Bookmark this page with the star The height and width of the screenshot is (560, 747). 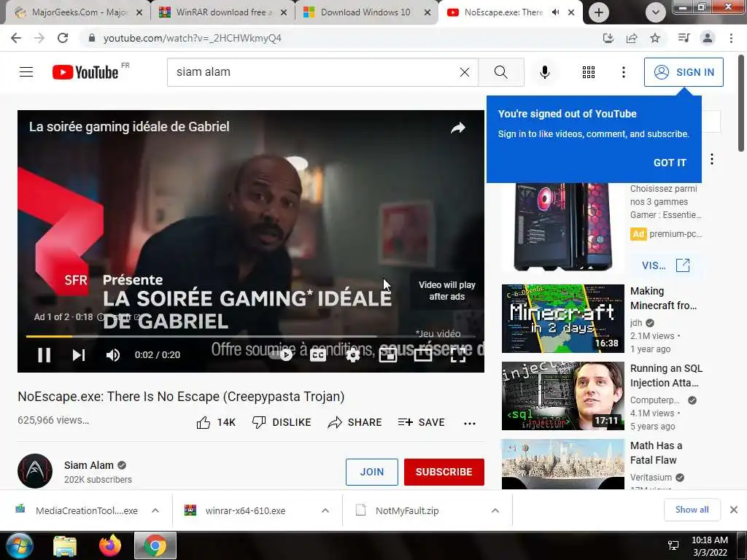tap(655, 38)
